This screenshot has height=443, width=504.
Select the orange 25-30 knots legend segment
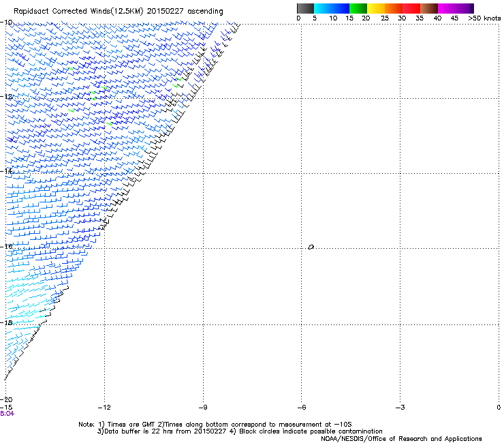coord(394,8)
